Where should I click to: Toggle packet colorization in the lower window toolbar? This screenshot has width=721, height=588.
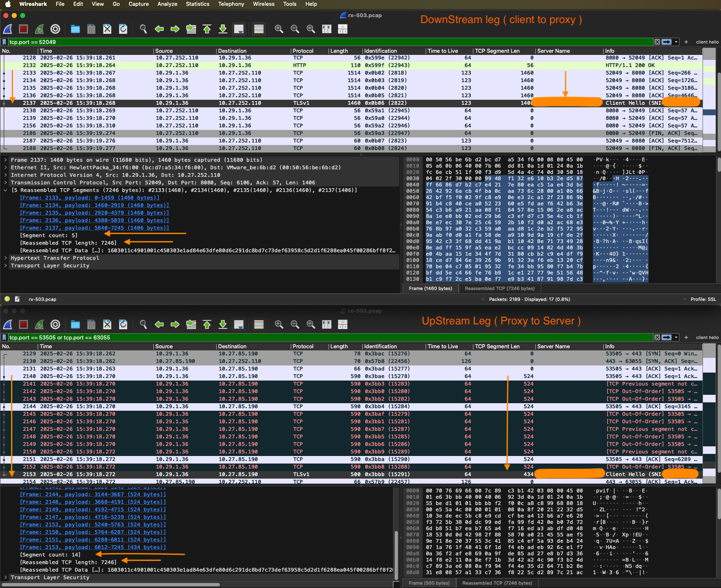[x=259, y=324]
